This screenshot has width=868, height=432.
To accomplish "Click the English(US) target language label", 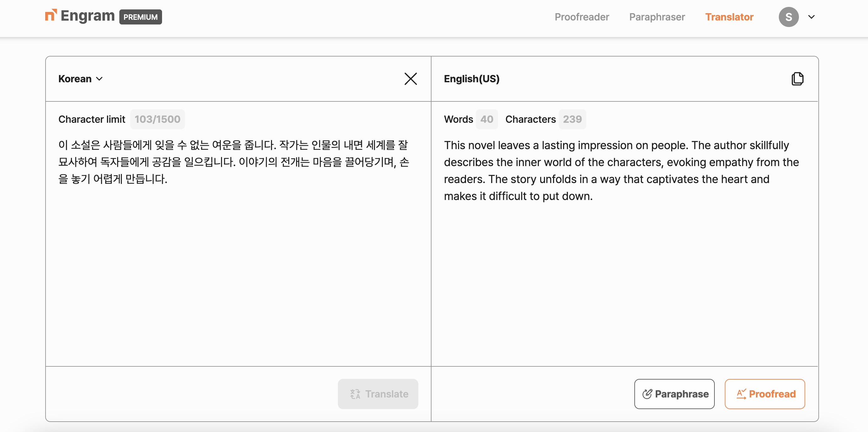I will 471,79.
